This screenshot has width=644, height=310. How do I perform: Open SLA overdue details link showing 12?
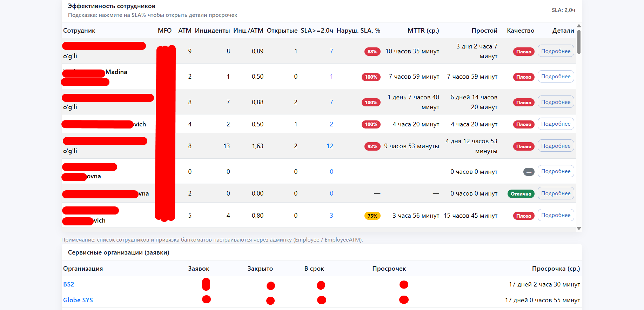(x=330, y=146)
